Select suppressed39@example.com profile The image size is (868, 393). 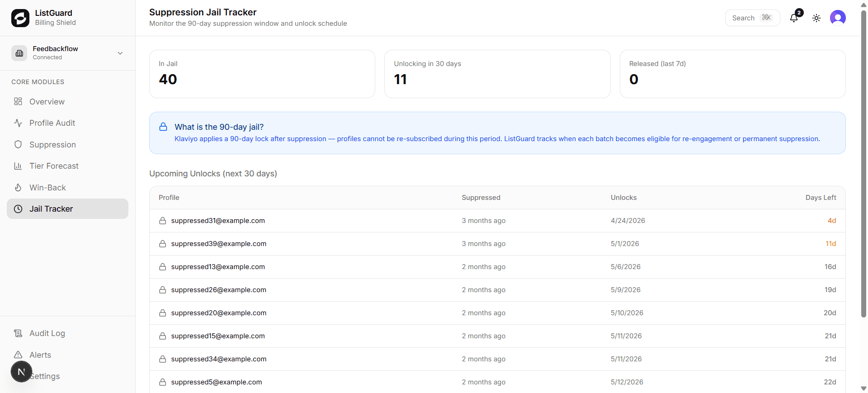[x=219, y=244]
